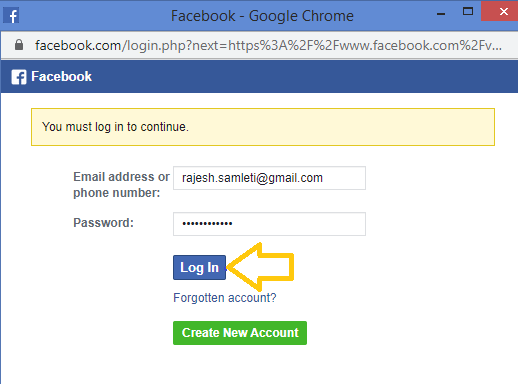Image resolution: width=518 pixels, height=384 pixels.
Task: Maximize the Facebook login window
Action: tap(468, 11)
